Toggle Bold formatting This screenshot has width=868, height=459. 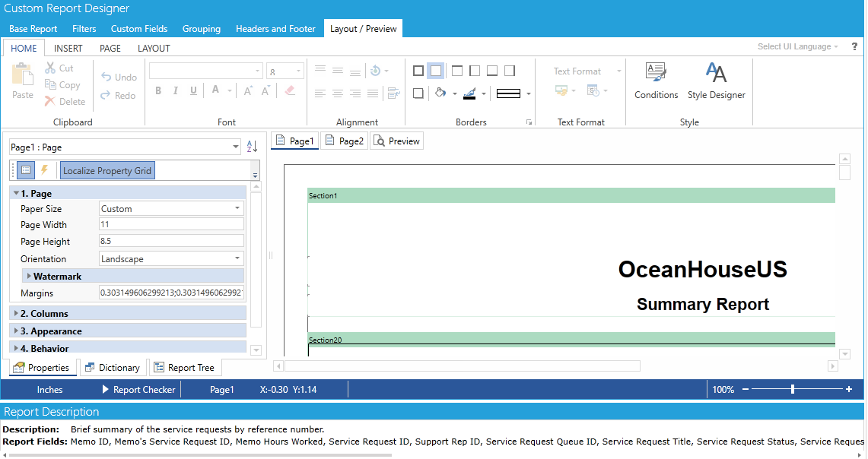pyautogui.click(x=158, y=90)
